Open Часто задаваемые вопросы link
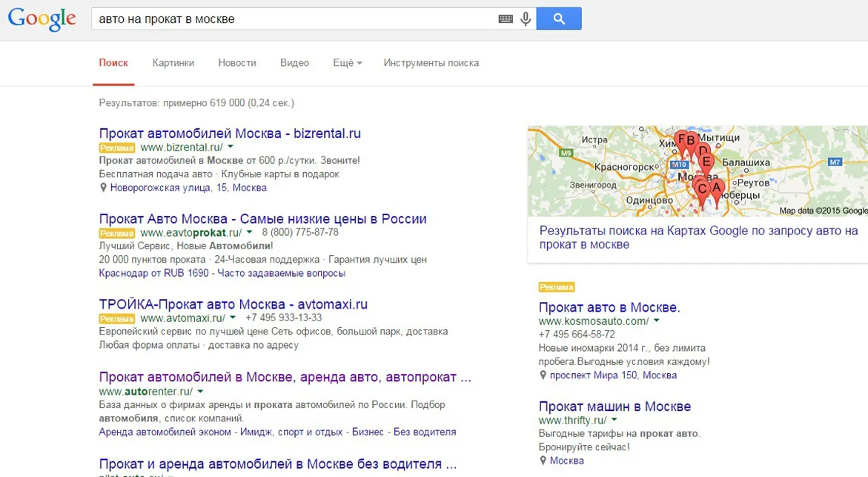Image resolution: width=868 pixels, height=477 pixels. [x=281, y=273]
